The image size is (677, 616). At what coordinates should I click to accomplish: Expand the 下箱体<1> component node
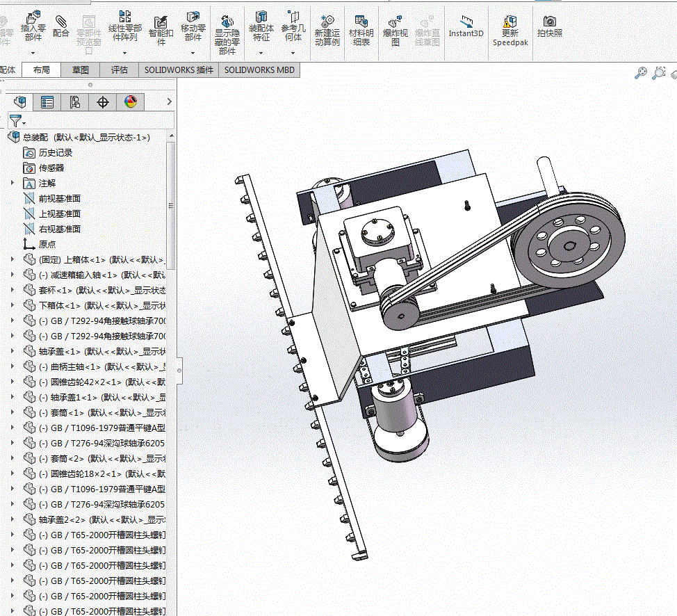(12, 306)
